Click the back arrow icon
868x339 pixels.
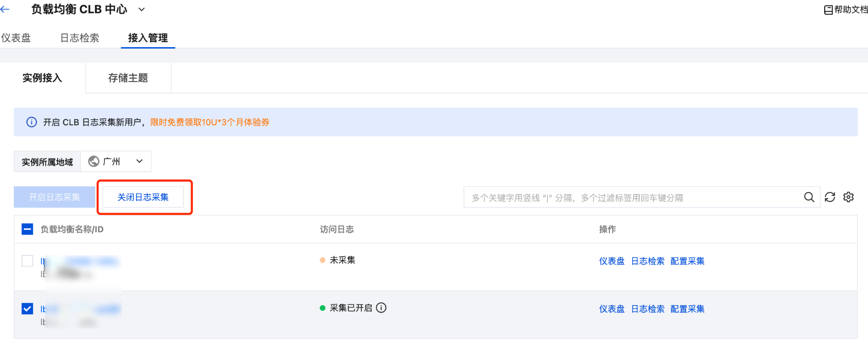(x=5, y=9)
